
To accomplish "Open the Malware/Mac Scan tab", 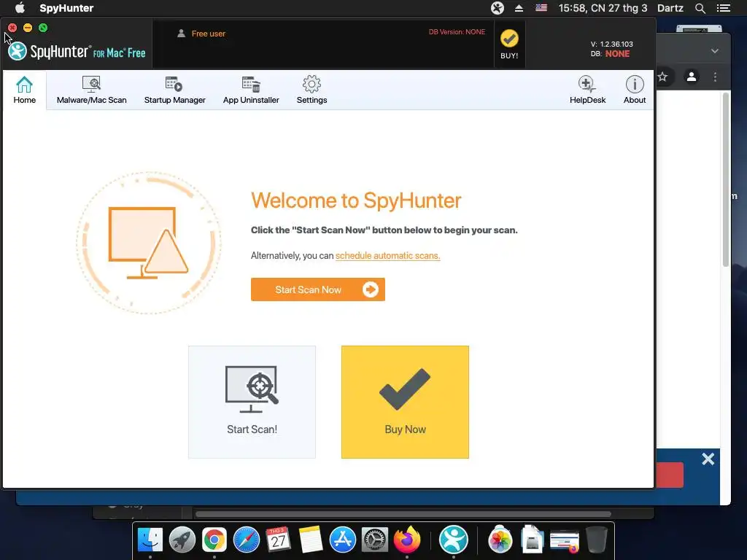I will [91, 90].
